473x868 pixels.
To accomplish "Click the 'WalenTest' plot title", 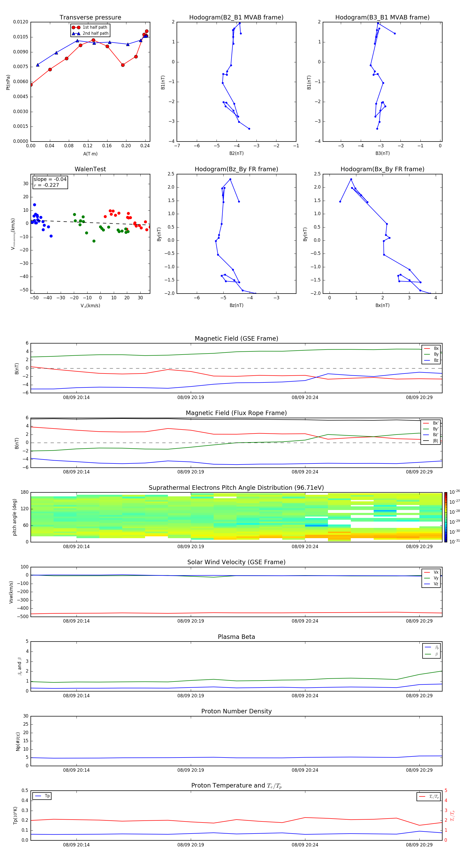I will coord(90,169).
